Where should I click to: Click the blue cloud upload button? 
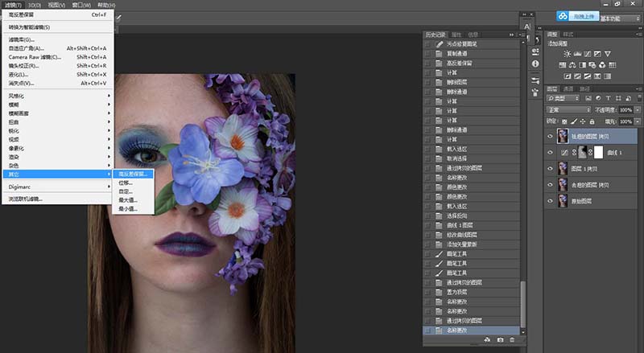click(x=563, y=16)
